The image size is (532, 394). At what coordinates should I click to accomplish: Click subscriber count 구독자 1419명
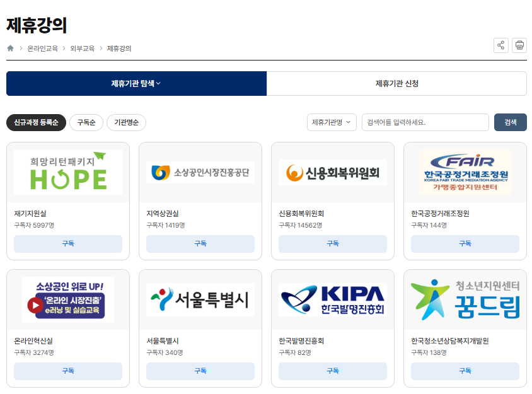(x=166, y=225)
